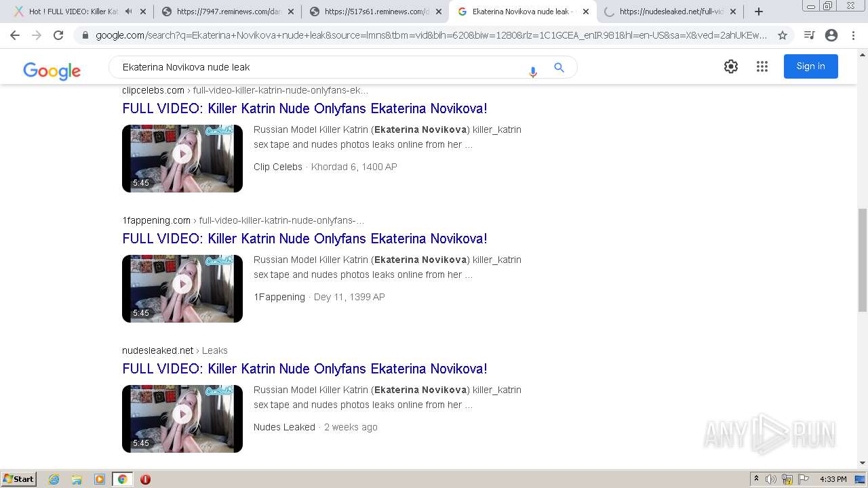Image resolution: width=868 pixels, height=488 pixels.
Task: Go back to the previous page
Action: (15, 35)
